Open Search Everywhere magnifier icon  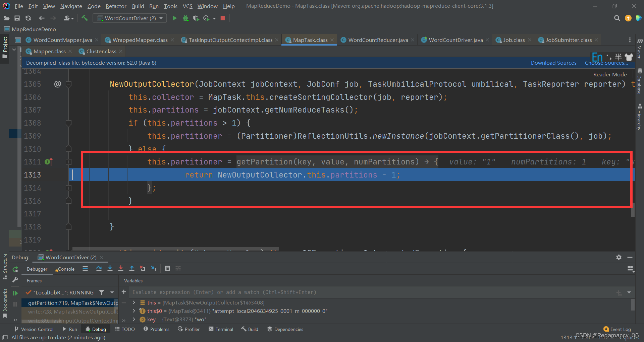(x=617, y=18)
